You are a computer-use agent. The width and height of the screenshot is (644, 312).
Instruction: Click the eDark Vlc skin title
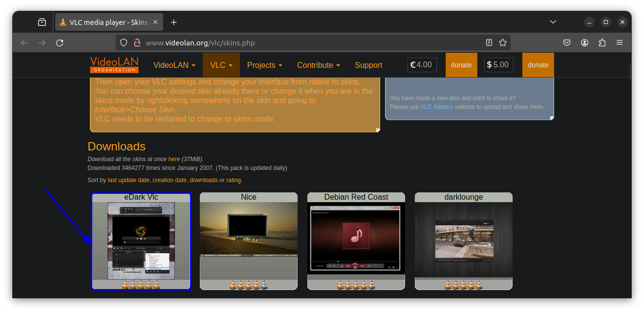[x=141, y=197]
